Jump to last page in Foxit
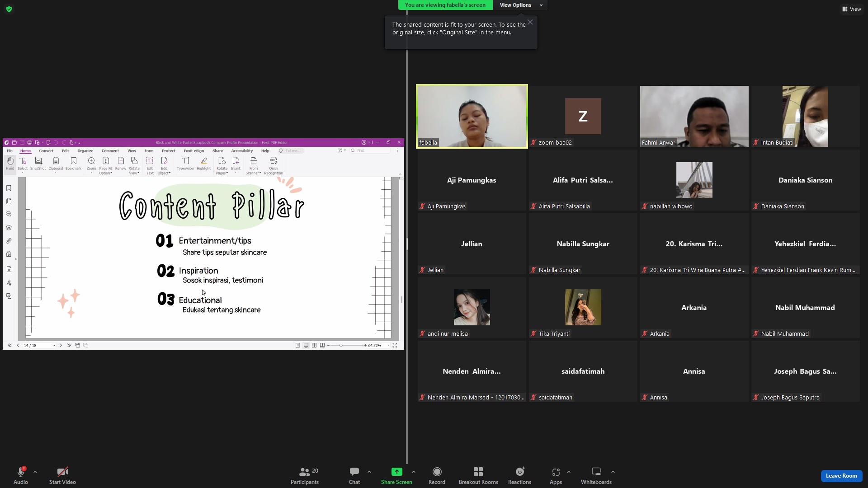Viewport: 868px width, 488px height. coord(69,345)
